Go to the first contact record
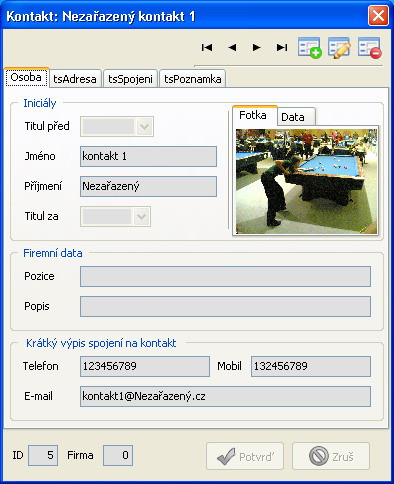Image resolution: width=394 pixels, height=484 pixels. click(x=207, y=48)
